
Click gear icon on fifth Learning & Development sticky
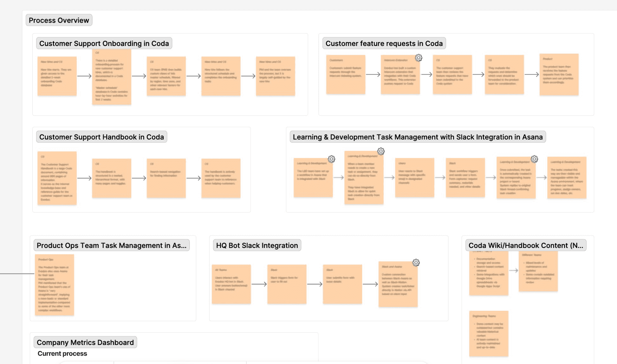click(534, 159)
